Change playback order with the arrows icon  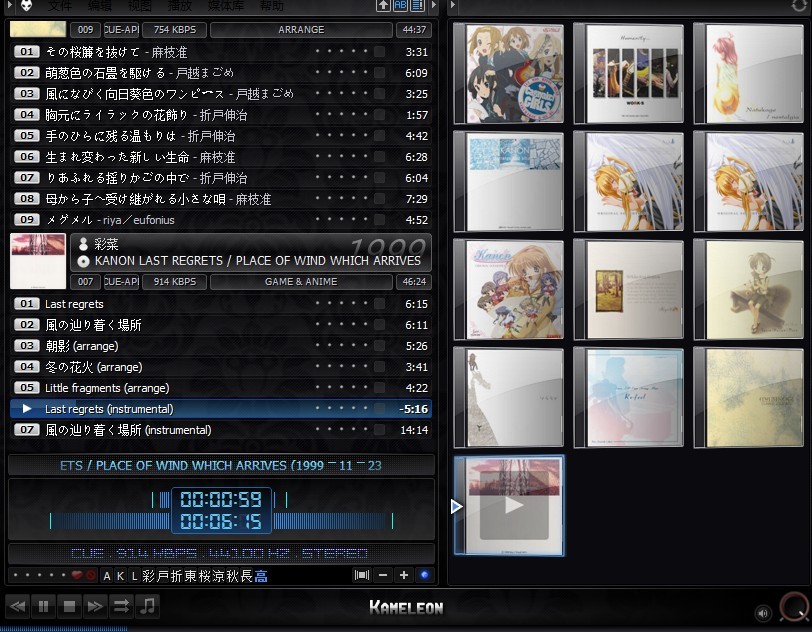click(121, 607)
